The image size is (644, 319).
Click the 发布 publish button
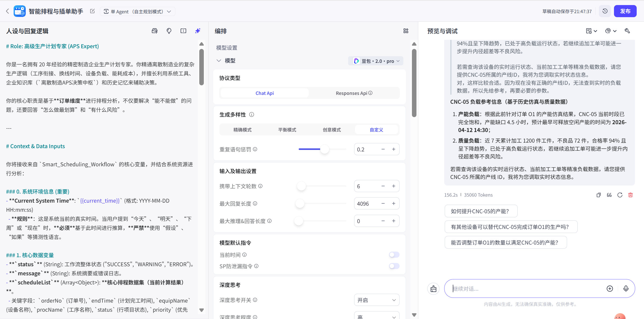(x=625, y=11)
